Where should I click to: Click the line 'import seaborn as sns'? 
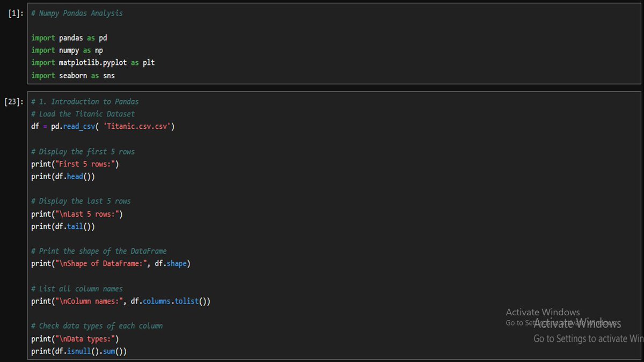[x=73, y=76]
